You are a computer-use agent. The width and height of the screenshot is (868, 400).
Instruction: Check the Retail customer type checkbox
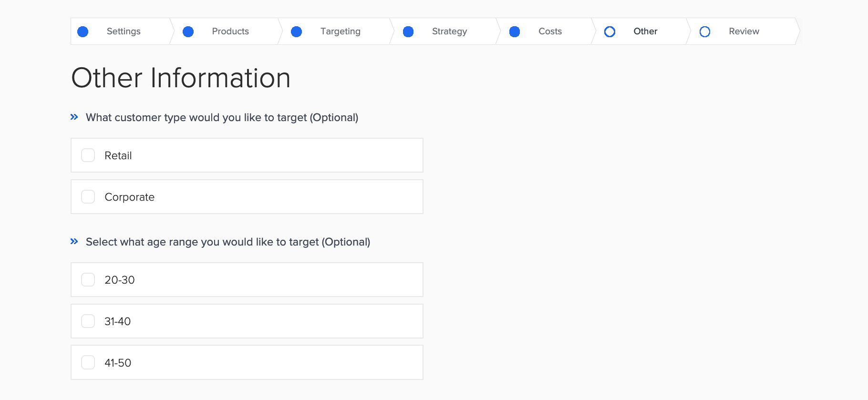[x=88, y=155]
